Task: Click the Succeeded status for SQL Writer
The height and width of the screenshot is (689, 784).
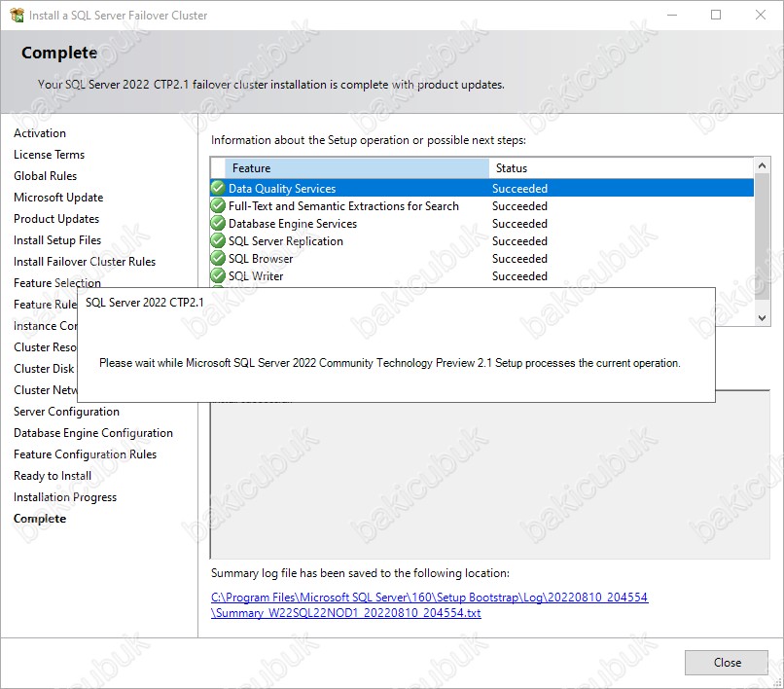Action: [519, 276]
